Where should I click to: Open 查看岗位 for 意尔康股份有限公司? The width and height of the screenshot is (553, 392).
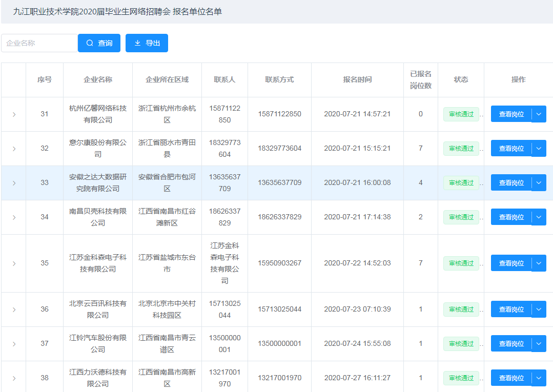(x=511, y=148)
